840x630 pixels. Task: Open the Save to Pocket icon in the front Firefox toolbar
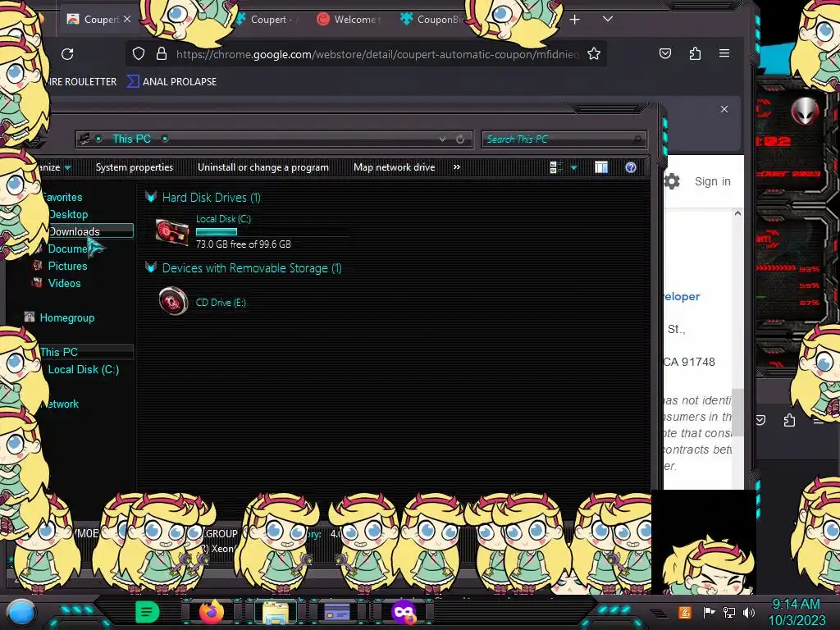664,53
